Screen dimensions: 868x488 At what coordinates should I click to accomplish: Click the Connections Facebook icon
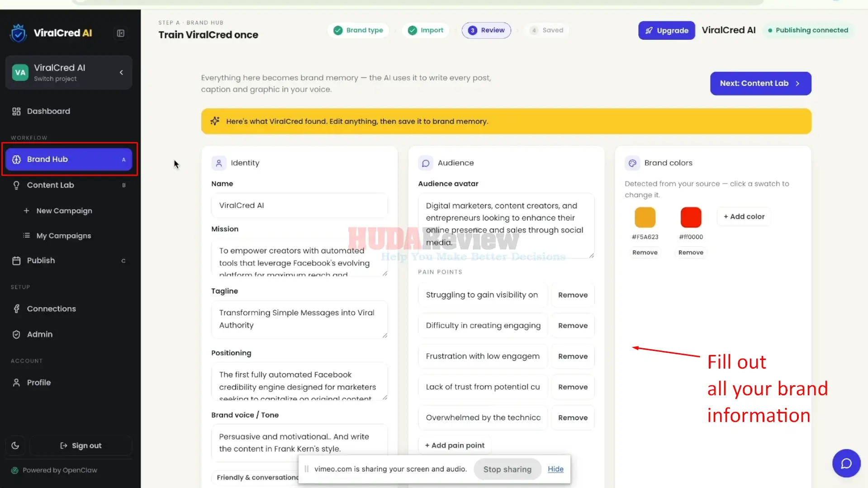[x=16, y=309]
